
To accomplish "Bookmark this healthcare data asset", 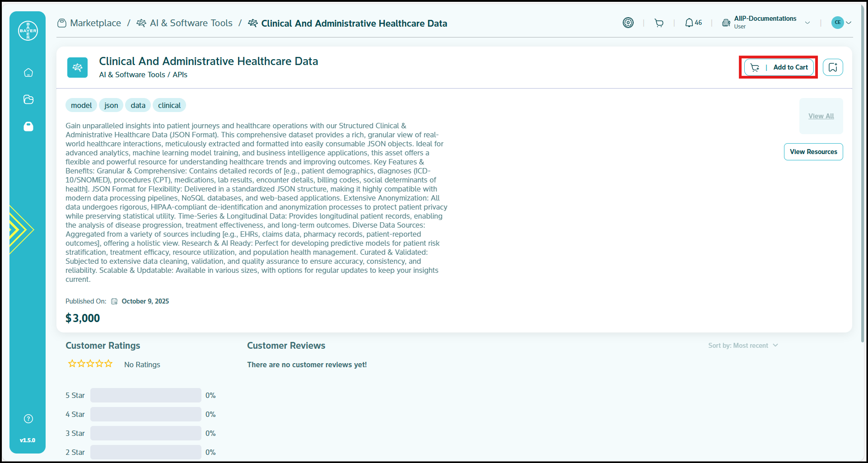I will [x=832, y=67].
